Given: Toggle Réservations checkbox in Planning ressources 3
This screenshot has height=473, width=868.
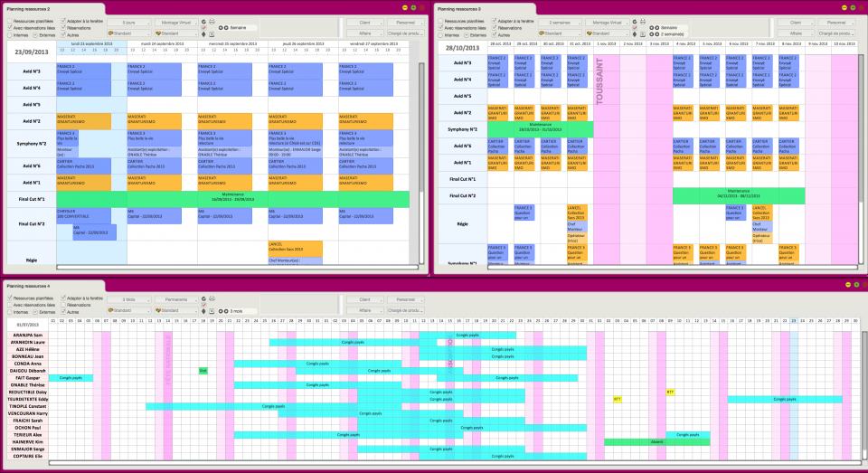Looking at the screenshot, I should pos(495,28).
